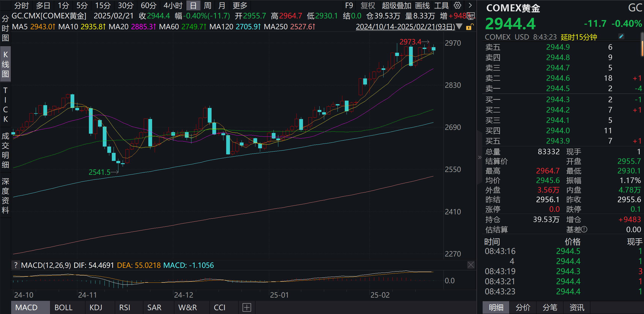Viewport: 644px width, 314px height.
Task: Open the 更多 periods menu
Action: pyautogui.click(x=240, y=5)
